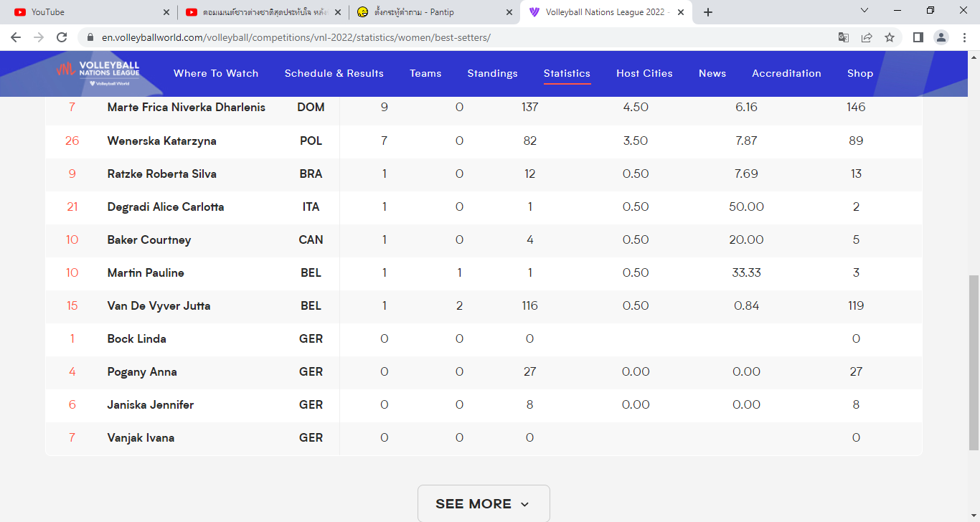The image size is (980, 522).
Task: Expand more rows with SEE MORE
Action: point(483,503)
